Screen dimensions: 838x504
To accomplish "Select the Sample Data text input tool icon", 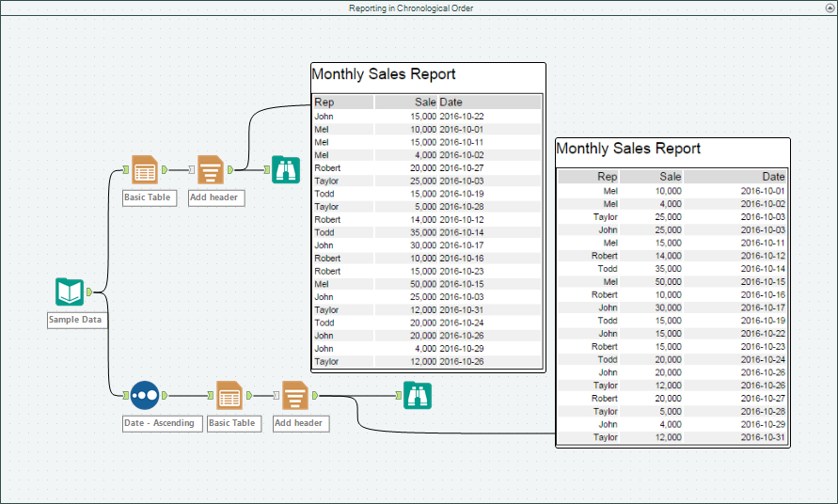I will [x=70, y=292].
